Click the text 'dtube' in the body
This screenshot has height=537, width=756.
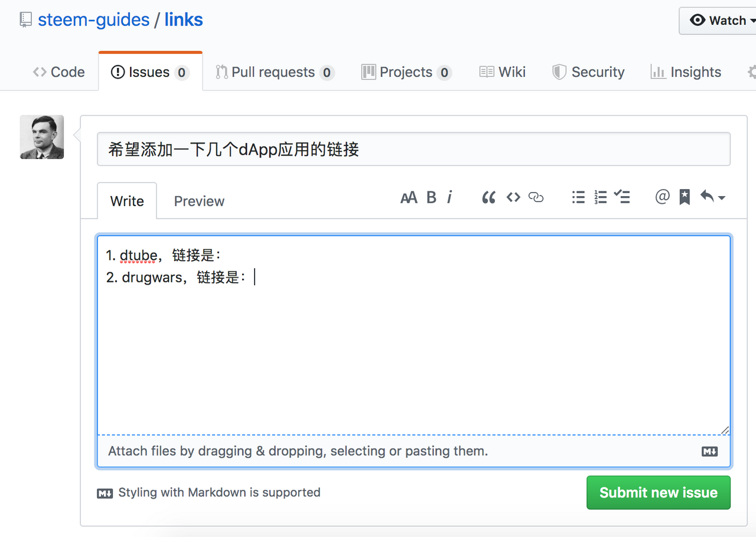pyautogui.click(x=138, y=255)
